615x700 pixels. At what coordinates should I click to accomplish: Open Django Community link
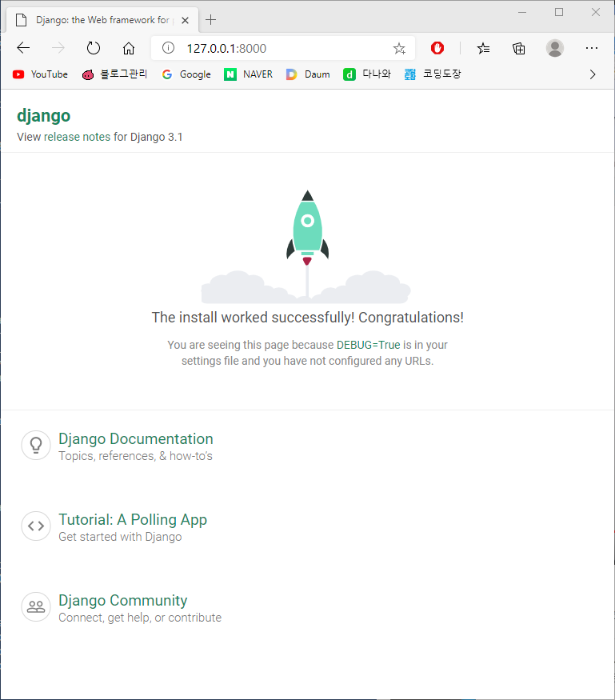[122, 601]
